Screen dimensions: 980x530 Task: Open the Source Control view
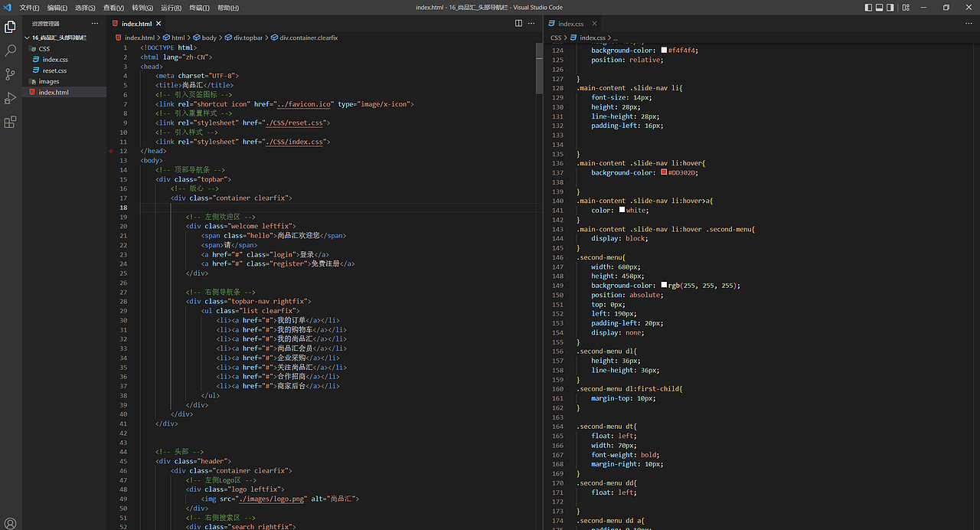pos(10,74)
